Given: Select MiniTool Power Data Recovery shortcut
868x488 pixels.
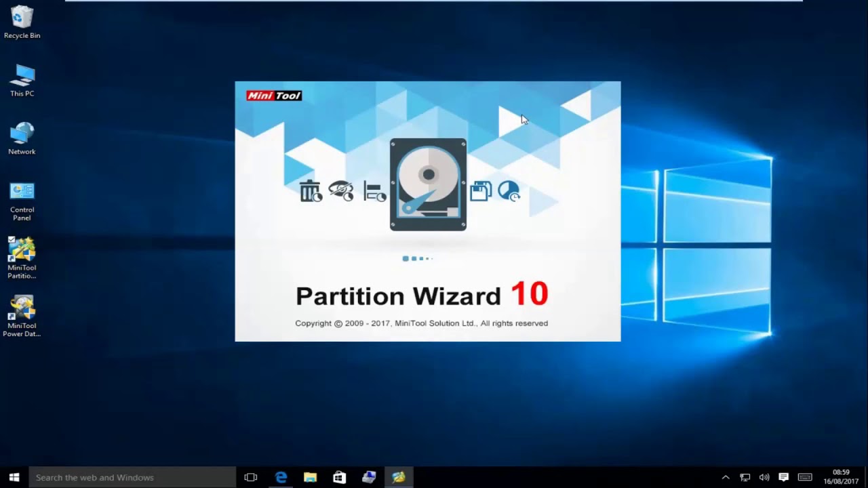Looking at the screenshot, I should (x=22, y=317).
